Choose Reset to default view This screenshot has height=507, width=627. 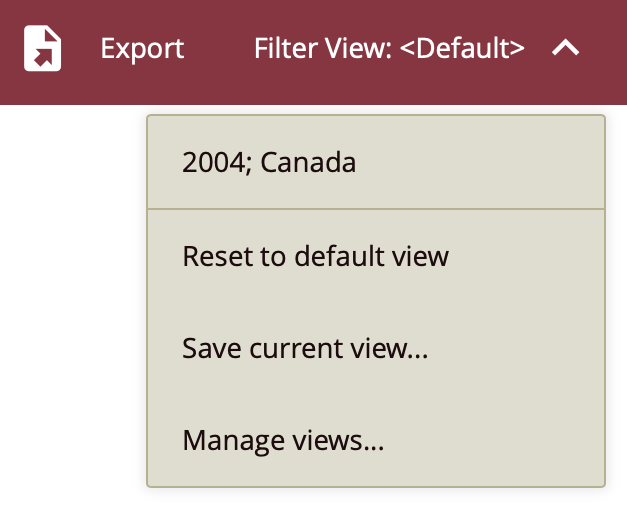(315, 257)
